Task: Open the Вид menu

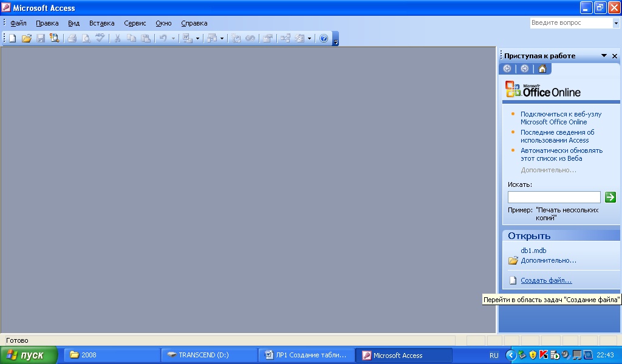Action: pyautogui.click(x=73, y=24)
